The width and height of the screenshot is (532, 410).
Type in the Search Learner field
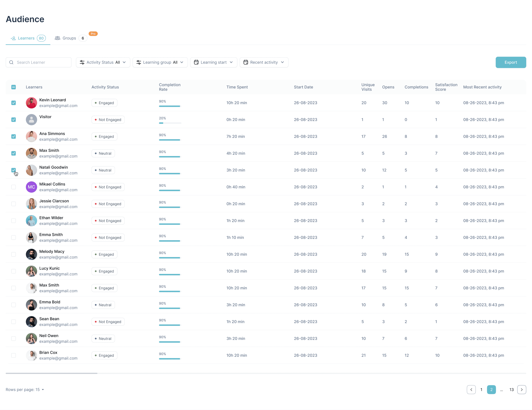(41, 62)
